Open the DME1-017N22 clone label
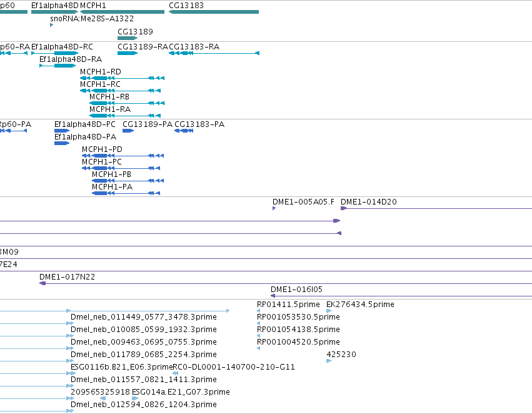This screenshot has width=532, height=414. point(67,277)
